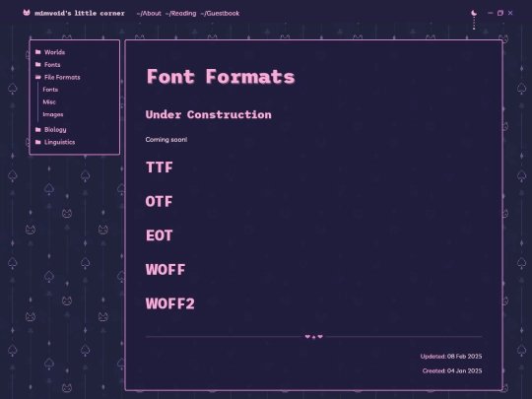The height and width of the screenshot is (399, 532).
Task: Click the Created: 04 Jan 2025 text
Action: point(452,370)
